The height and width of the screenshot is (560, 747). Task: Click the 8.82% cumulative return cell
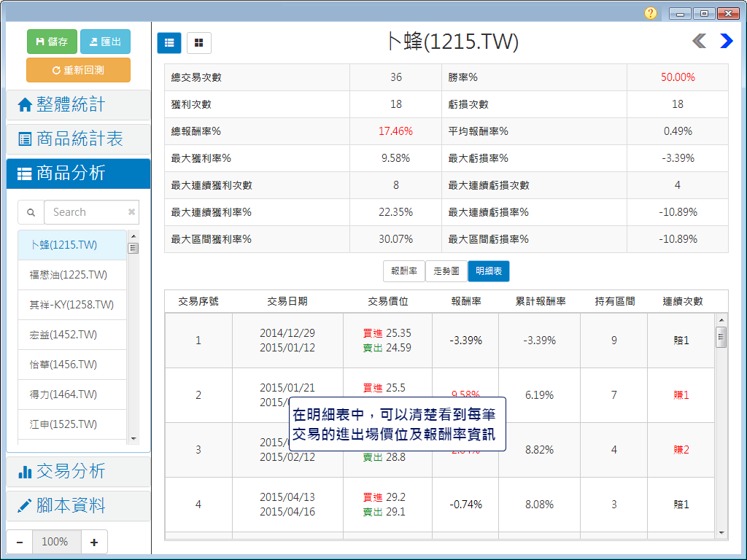coord(540,449)
